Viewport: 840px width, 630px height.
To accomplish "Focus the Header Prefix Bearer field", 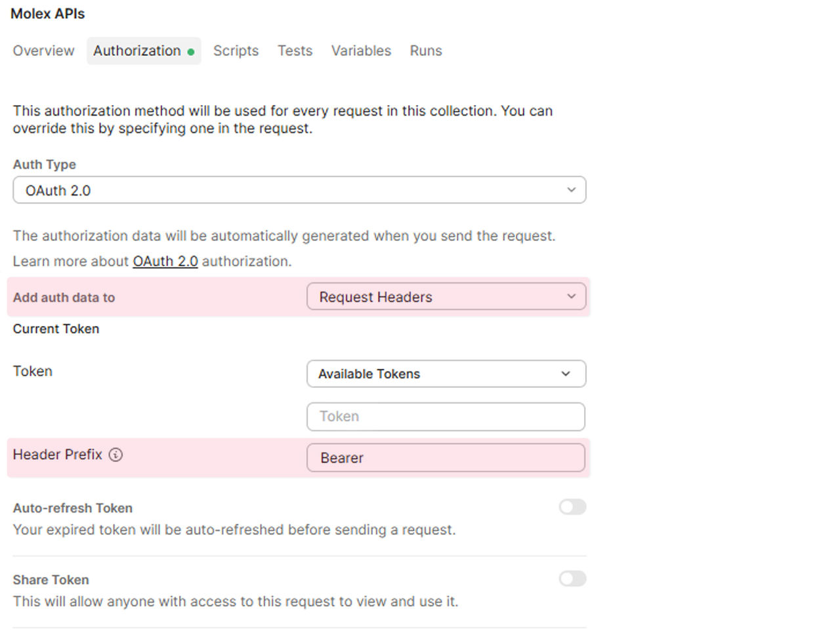I will 446,457.
